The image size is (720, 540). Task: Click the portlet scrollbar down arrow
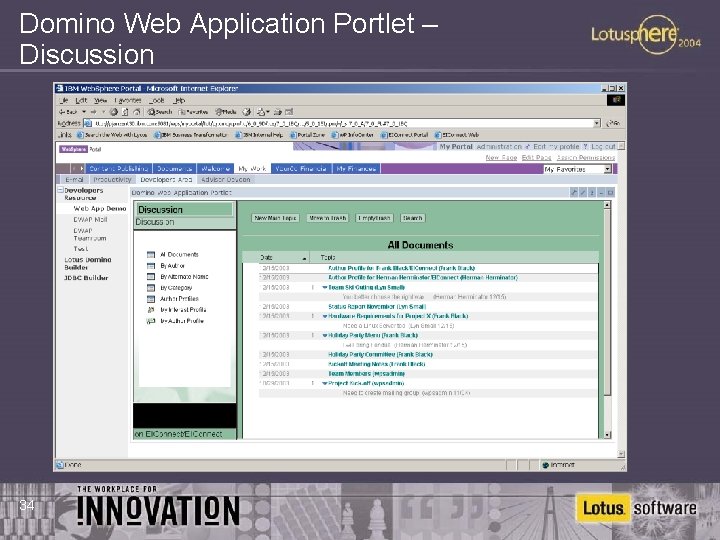pos(607,434)
